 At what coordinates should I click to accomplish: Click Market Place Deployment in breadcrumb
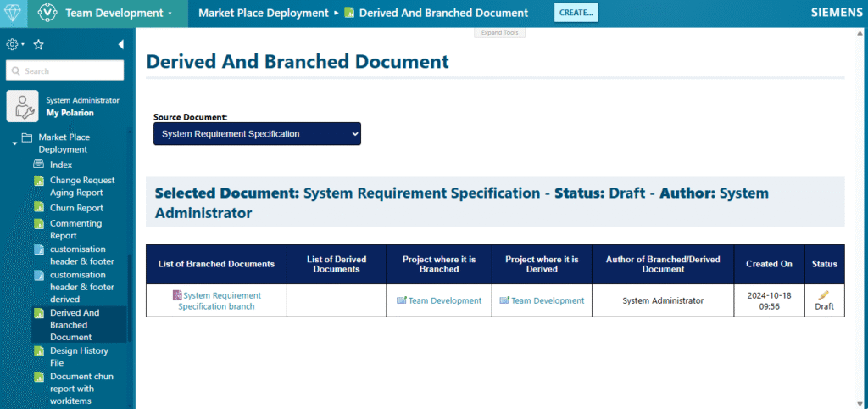point(263,13)
